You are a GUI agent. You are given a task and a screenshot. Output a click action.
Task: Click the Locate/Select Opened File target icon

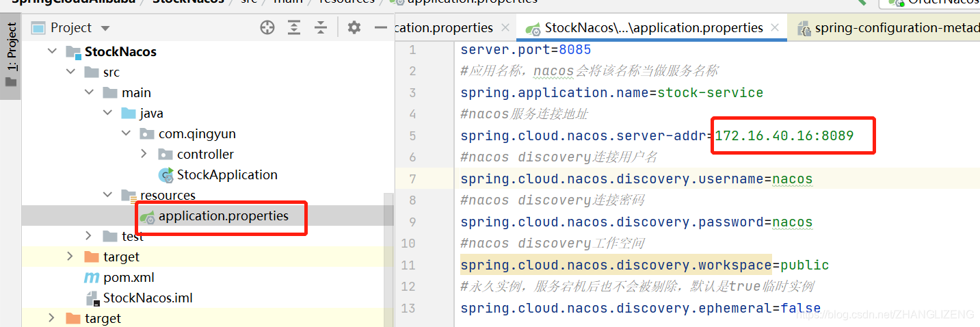(x=267, y=27)
